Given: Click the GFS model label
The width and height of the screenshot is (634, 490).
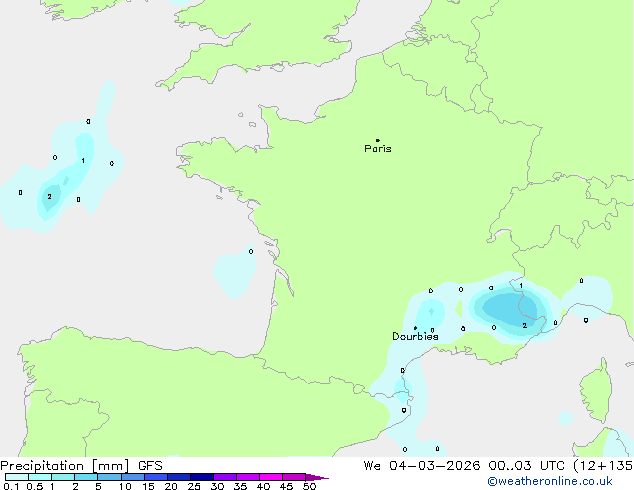Looking at the screenshot, I should click(x=150, y=466).
